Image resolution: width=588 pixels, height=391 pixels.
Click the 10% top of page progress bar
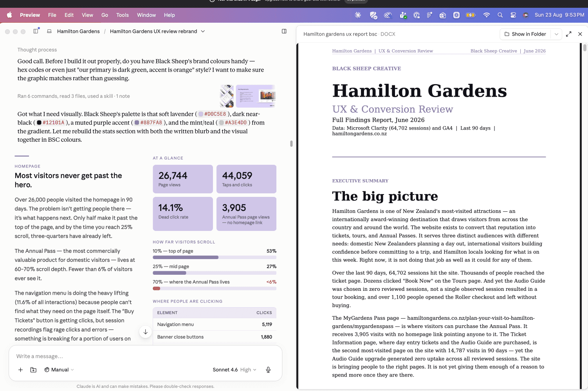(215, 258)
